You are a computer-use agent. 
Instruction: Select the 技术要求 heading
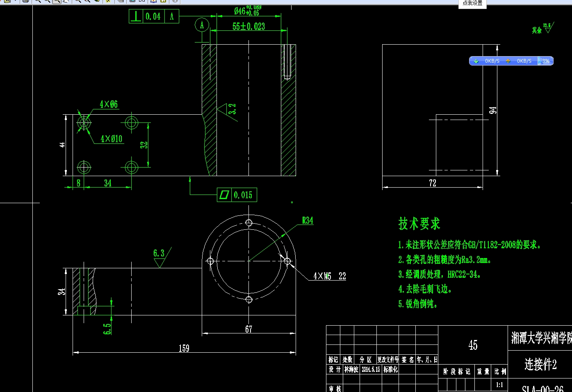click(419, 224)
